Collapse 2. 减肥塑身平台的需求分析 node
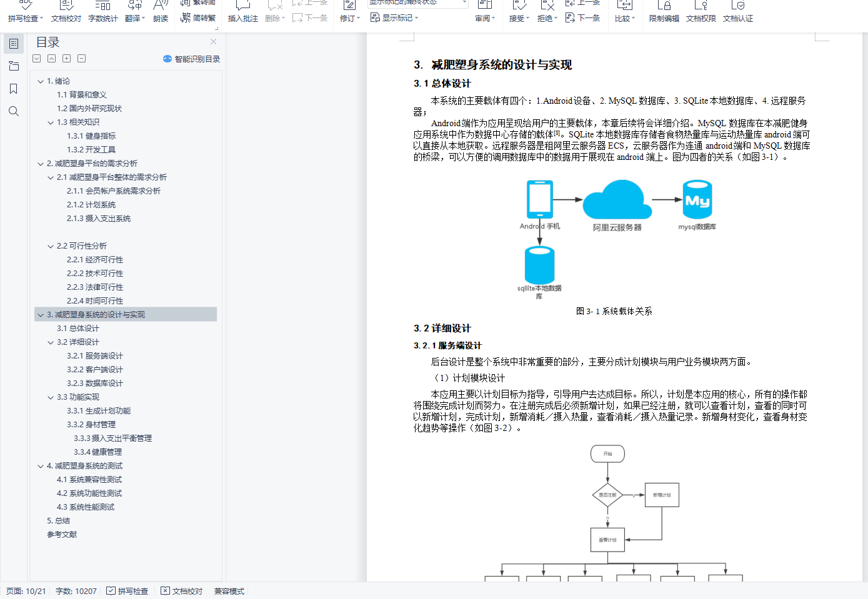The width and height of the screenshot is (868, 599). point(41,164)
